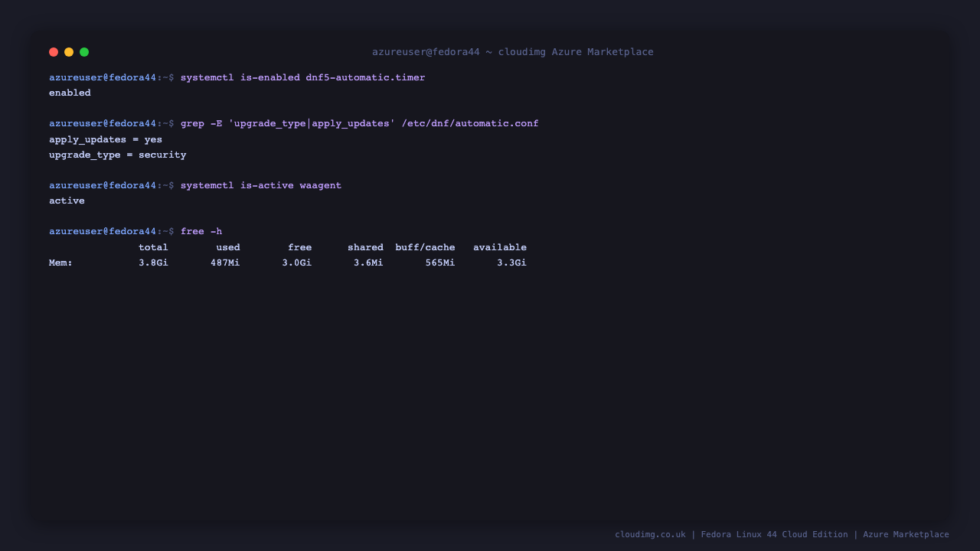Click the shared memory value '3.6Mi'

tap(368, 262)
